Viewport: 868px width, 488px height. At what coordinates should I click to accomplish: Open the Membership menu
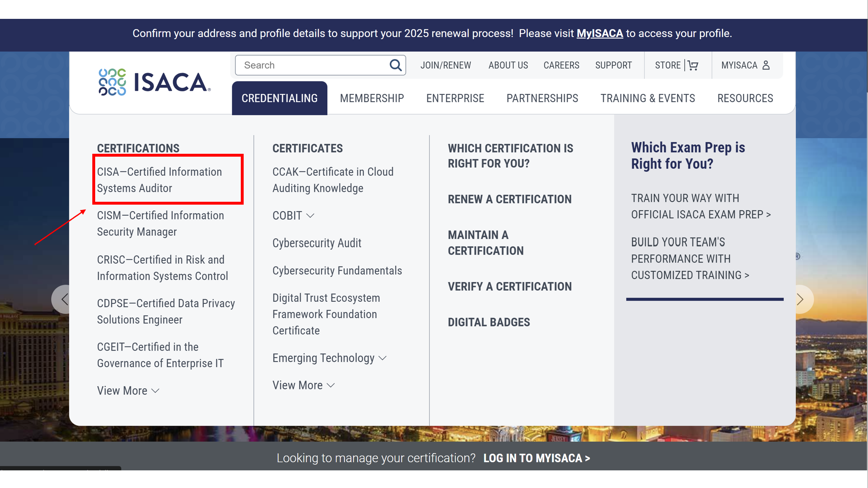click(372, 98)
